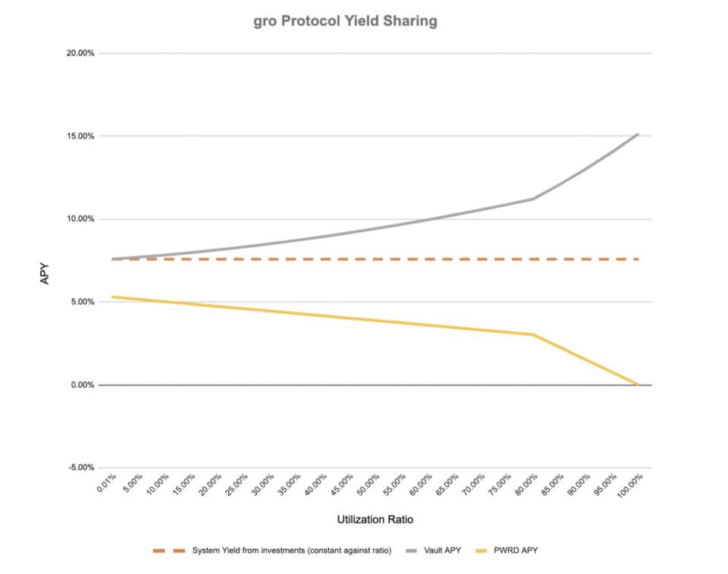Select the gray Vault APY legend swatch

click(x=411, y=550)
